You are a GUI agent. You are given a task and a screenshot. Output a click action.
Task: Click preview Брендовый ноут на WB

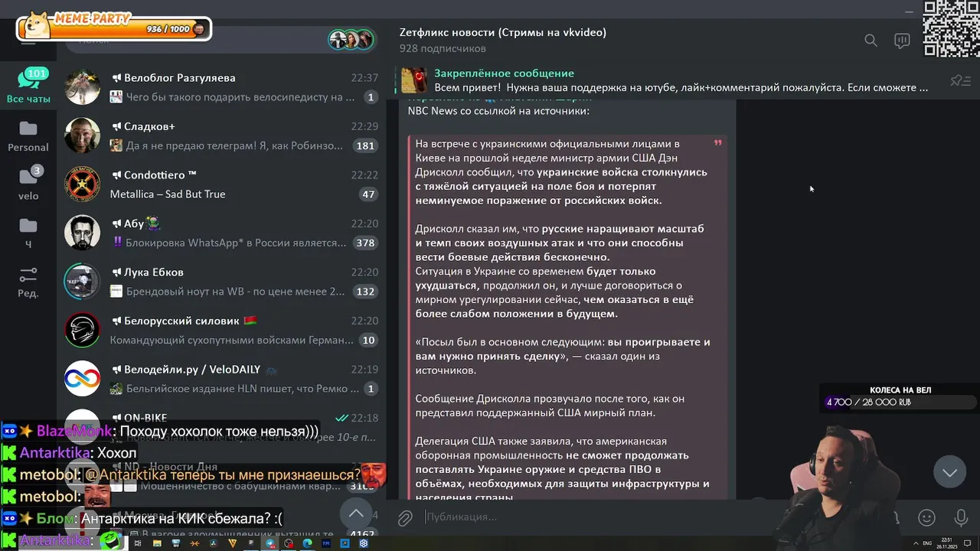[x=236, y=292]
